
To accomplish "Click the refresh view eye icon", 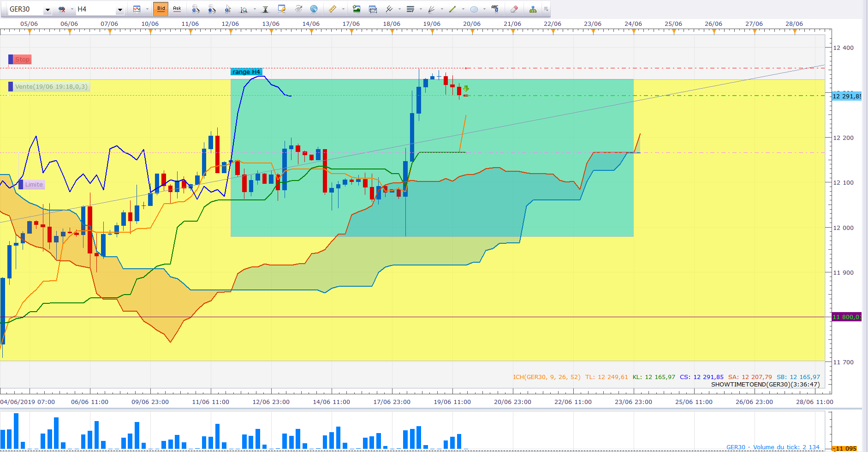I will pyautogui.click(x=298, y=9).
